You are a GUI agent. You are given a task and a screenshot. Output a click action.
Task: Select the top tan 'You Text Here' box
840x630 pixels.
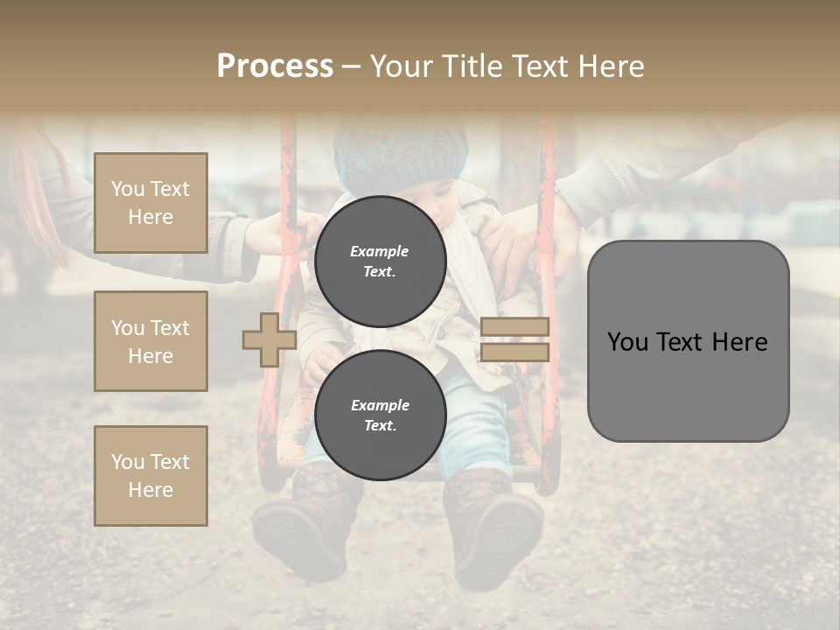click(150, 202)
